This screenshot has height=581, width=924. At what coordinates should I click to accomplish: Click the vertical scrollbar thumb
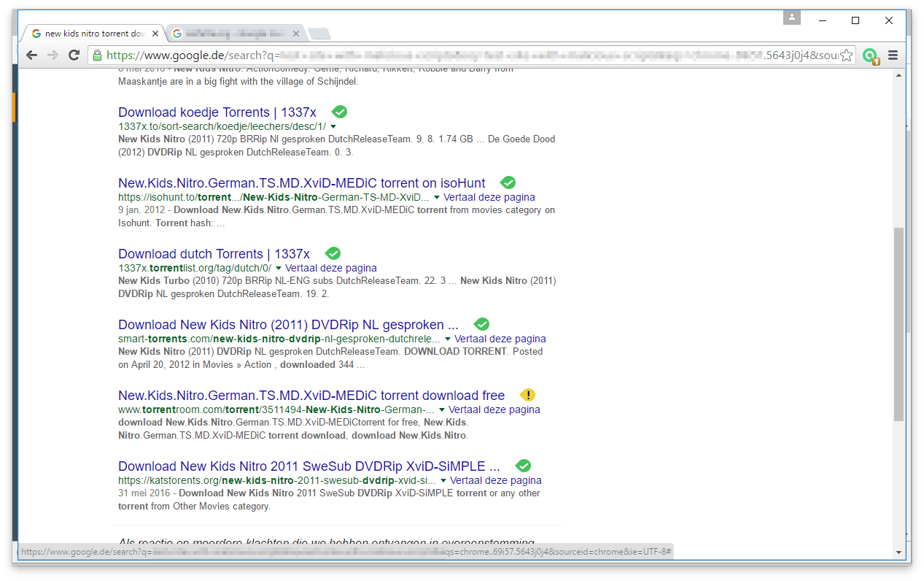point(898,323)
